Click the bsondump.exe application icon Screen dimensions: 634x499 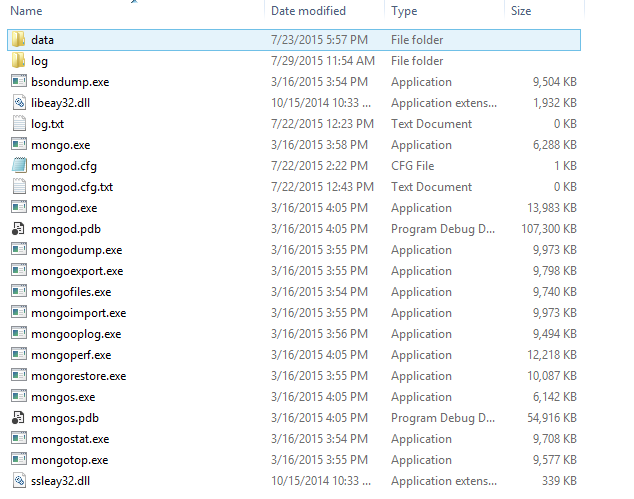[19, 82]
